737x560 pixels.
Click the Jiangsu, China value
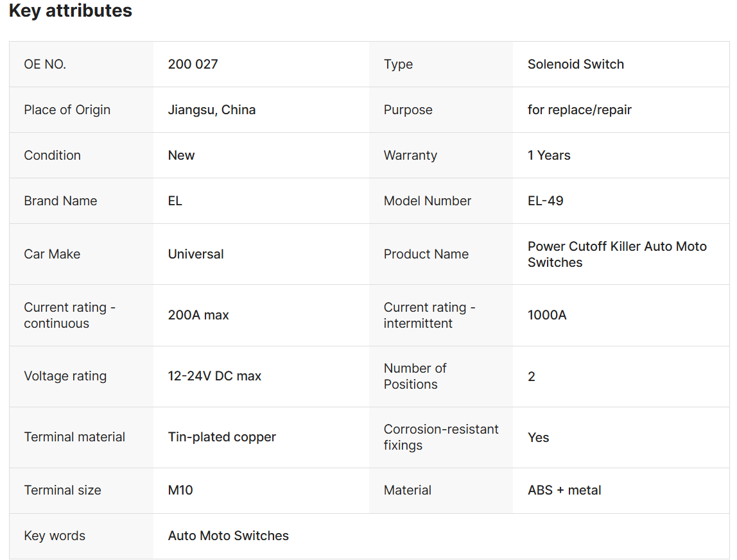pyautogui.click(x=211, y=110)
